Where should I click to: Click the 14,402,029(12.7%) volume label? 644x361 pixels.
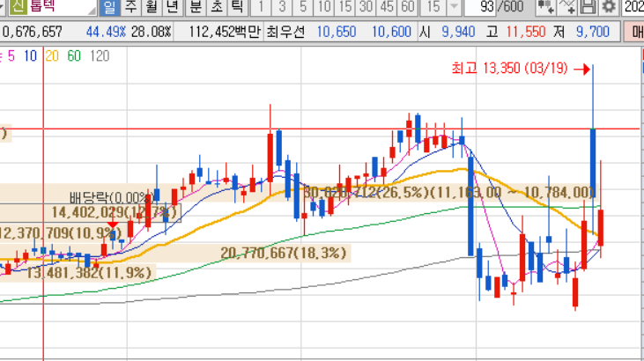115,212
